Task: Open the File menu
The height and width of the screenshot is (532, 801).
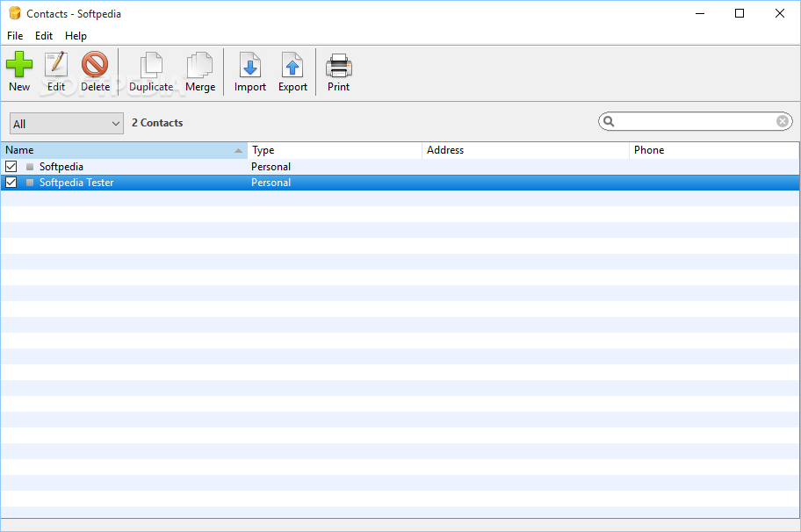Action: [15, 36]
